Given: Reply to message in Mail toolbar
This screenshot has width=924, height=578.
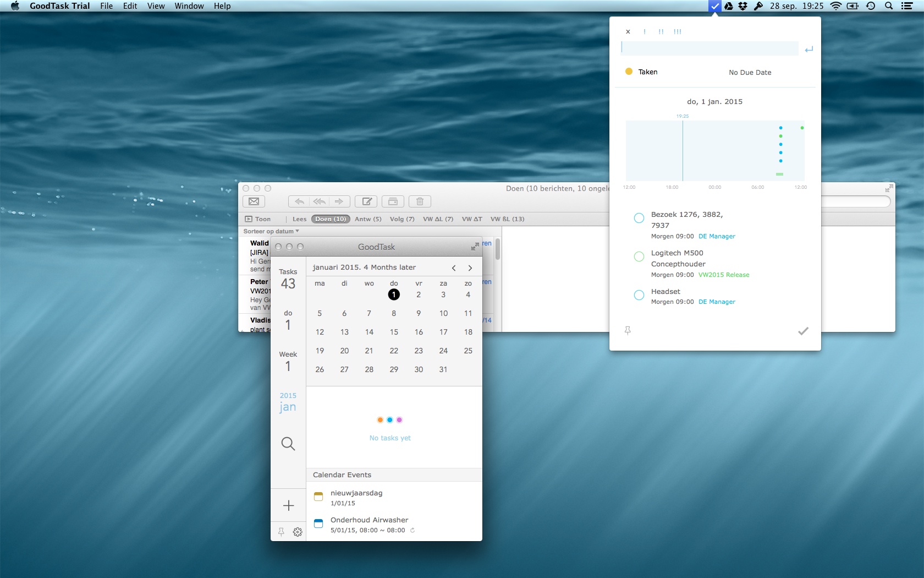Looking at the screenshot, I should [x=299, y=201].
